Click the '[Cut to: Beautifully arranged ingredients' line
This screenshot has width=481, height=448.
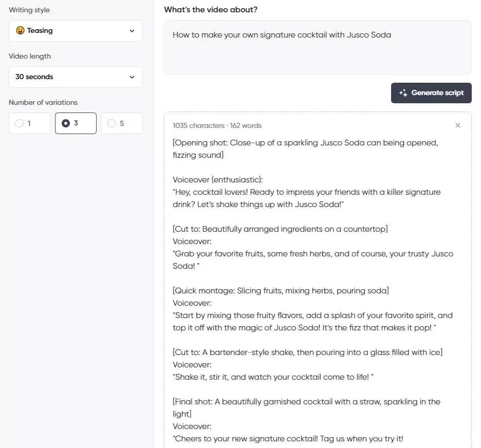tap(280, 229)
